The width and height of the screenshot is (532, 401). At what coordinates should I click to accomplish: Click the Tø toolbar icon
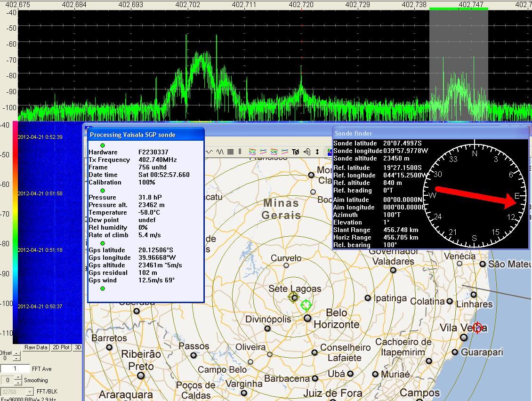(x=295, y=152)
